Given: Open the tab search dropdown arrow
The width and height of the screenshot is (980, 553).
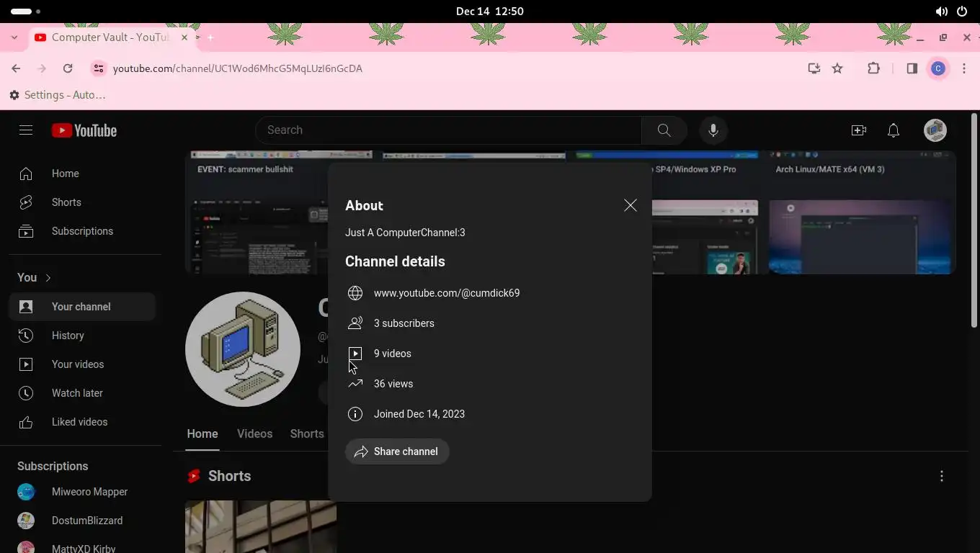Looking at the screenshot, I should 14,37.
